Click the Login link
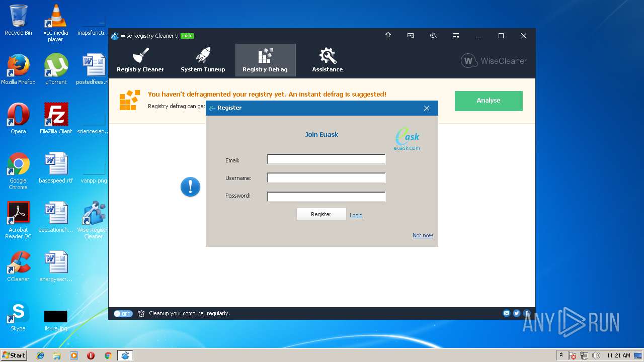This screenshot has width=644, height=362. [x=356, y=215]
